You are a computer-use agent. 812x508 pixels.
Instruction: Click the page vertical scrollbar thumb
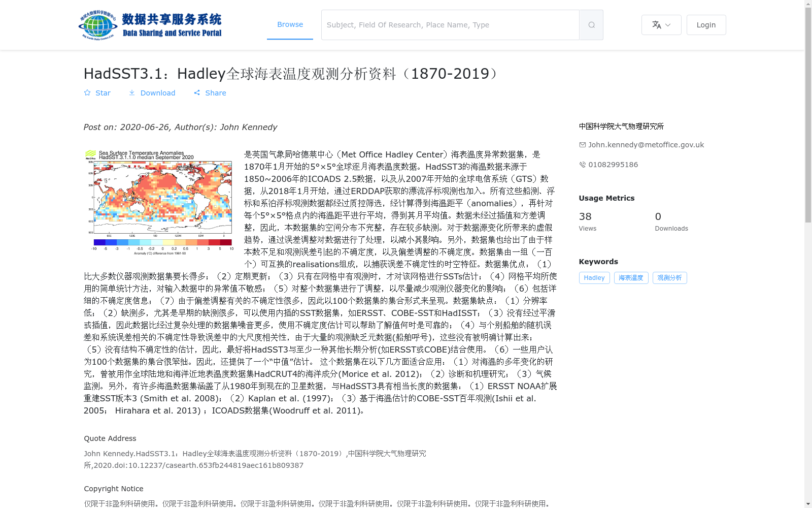808,116
